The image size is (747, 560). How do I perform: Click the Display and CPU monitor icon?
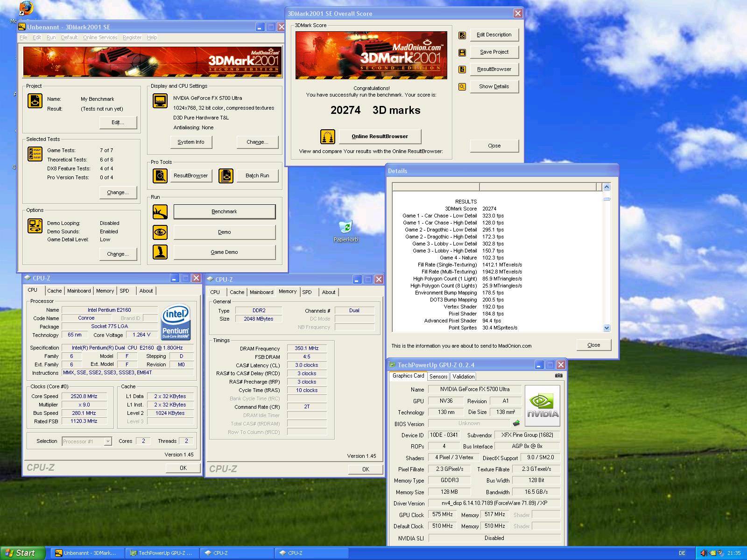(160, 100)
